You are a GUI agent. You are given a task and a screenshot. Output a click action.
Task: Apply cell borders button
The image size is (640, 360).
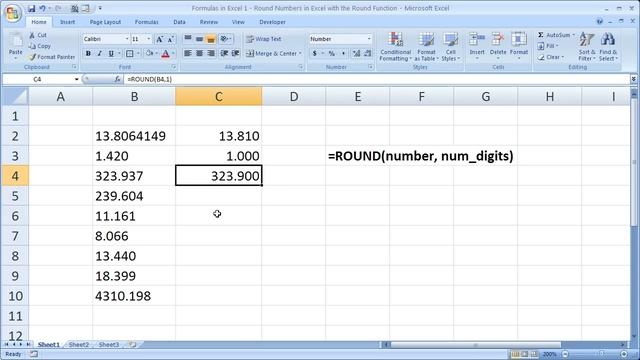tap(129, 53)
